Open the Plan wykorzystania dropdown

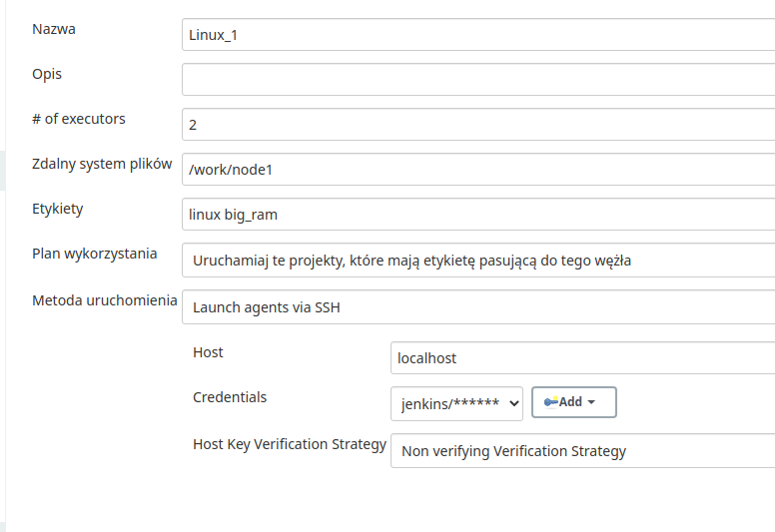tap(478, 260)
